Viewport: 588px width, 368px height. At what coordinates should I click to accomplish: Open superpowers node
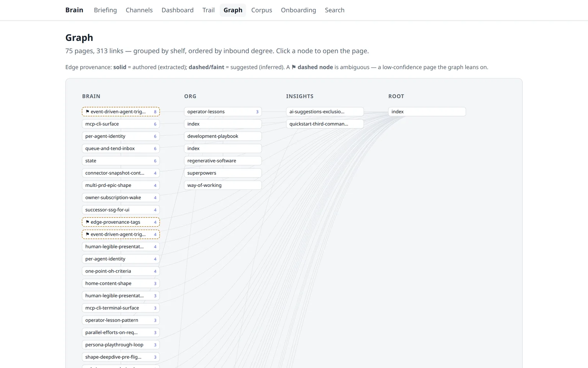click(x=223, y=173)
